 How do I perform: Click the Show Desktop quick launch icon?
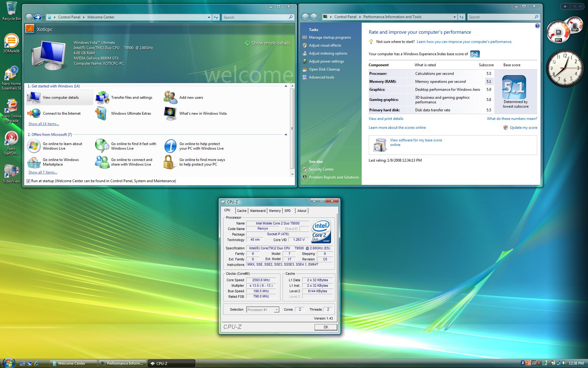[22, 363]
